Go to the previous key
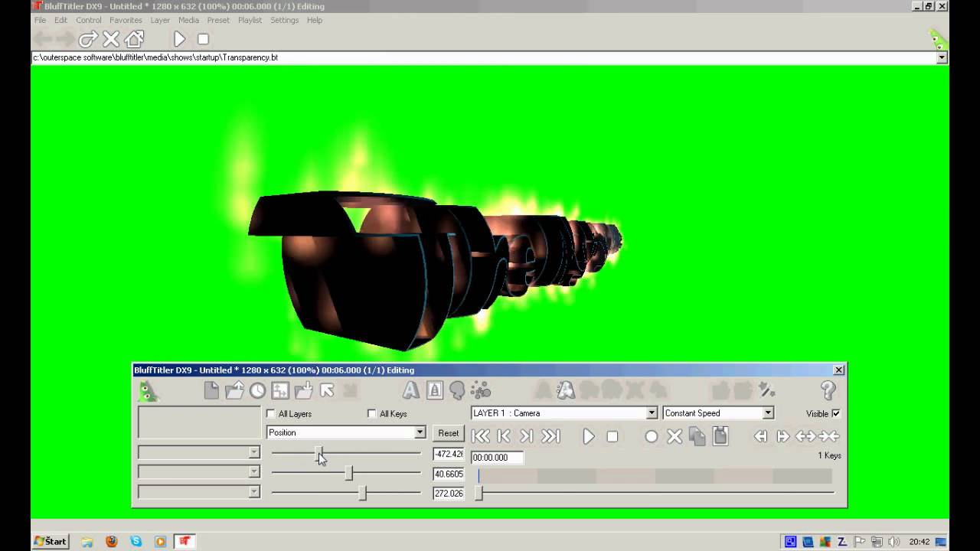980x551 pixels. tap(503, 436)
